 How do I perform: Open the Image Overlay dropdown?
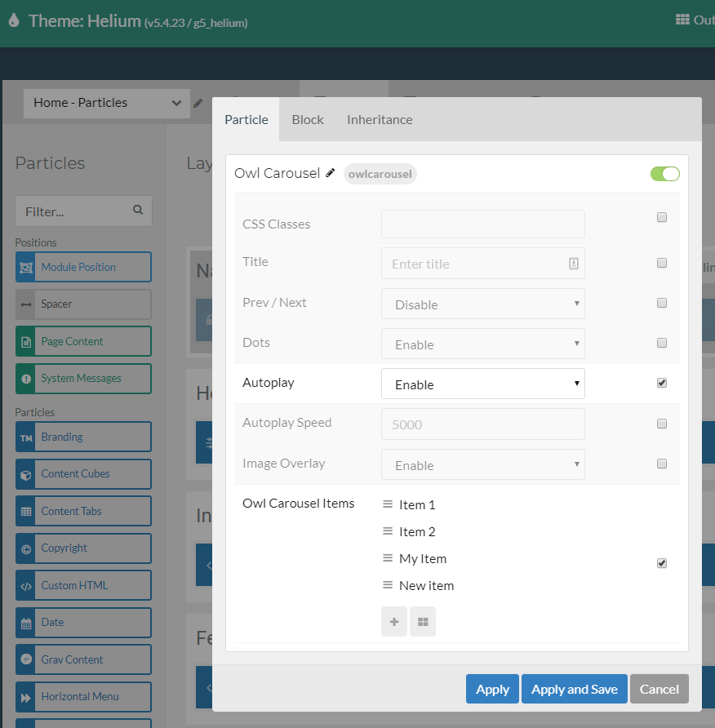tap(483, 464)
